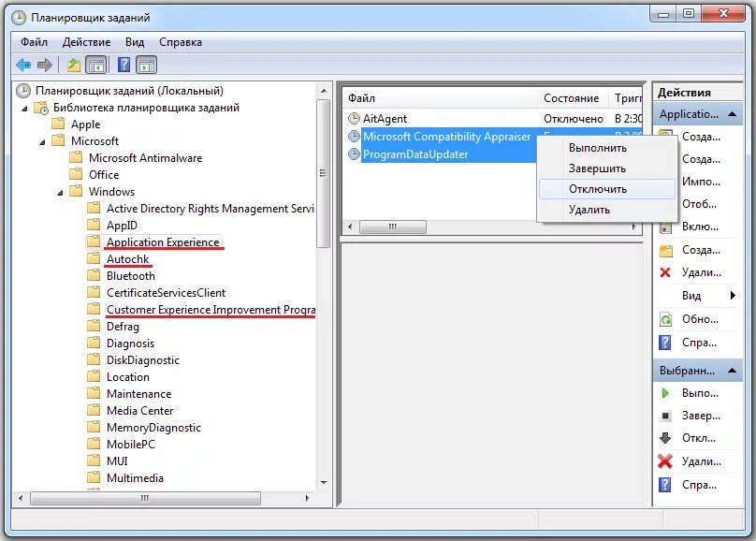Select the Application Experience folder
The image size is (756, 541).
click(163, 242)
